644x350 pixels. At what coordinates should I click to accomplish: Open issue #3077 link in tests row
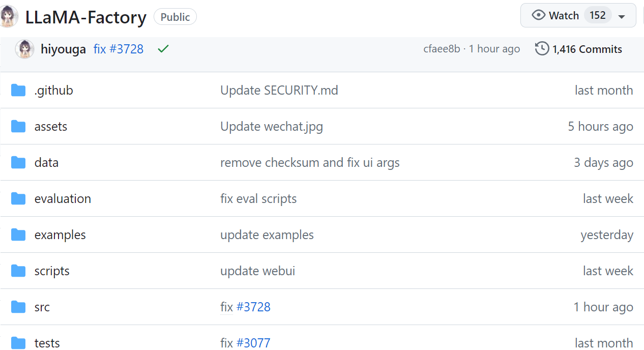tap(253, 343)
